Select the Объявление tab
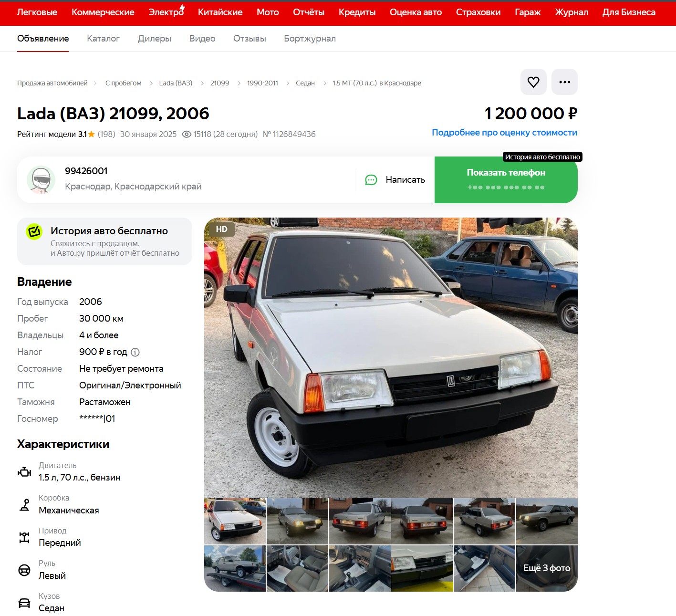The width and height of the screenshot is (676, 616). point(43,39)
